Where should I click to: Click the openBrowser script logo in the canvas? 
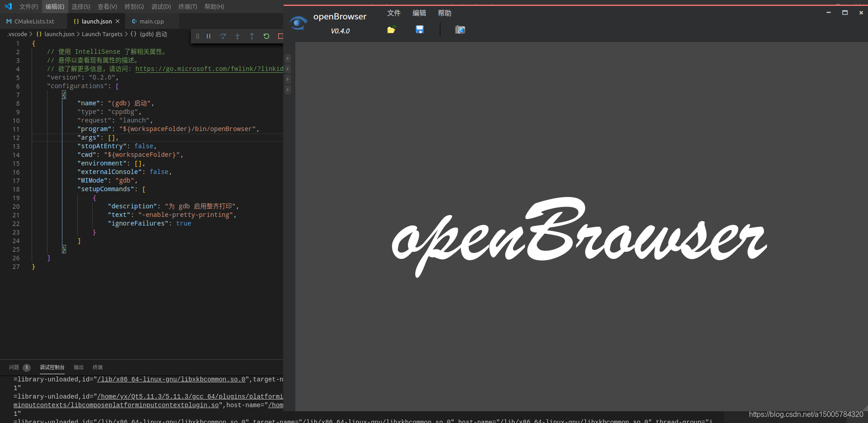point(579,236)
